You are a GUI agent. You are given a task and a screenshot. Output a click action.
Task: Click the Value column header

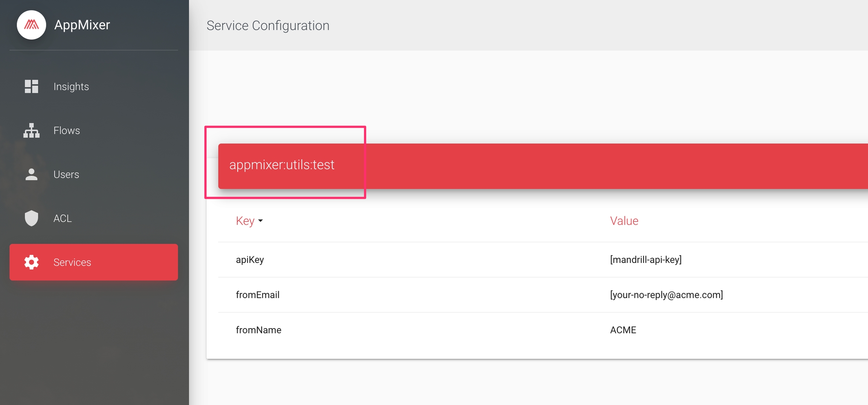[x=624, y=221]
